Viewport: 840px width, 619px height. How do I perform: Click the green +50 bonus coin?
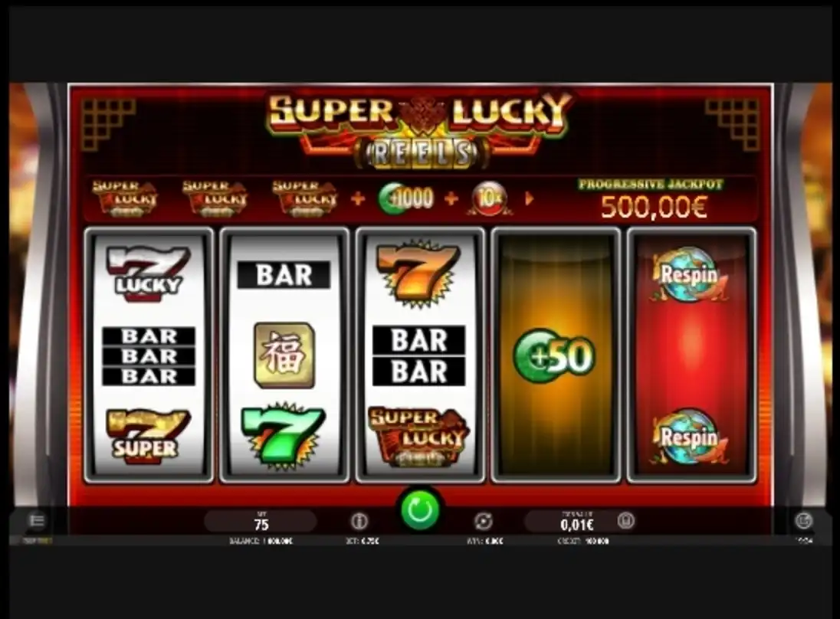pos(554,356)
